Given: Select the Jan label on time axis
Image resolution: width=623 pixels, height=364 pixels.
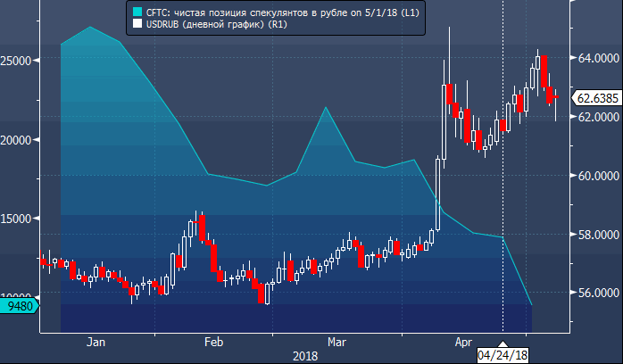Looking at the screenshot, I should tap(96, 341).
